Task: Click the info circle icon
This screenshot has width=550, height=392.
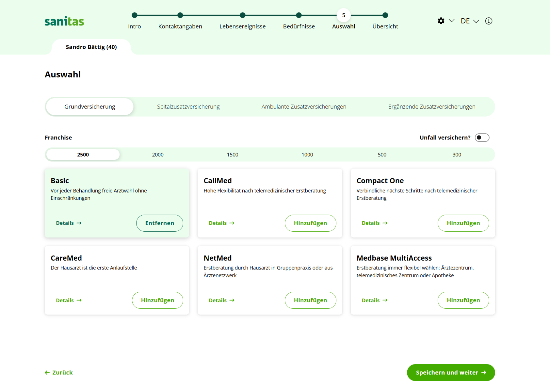Action: point(489,21)
